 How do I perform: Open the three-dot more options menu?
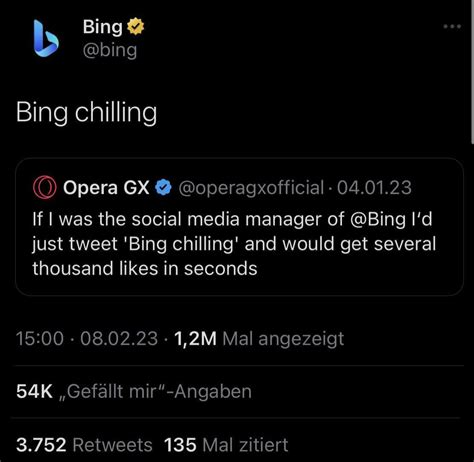[x=452, y=26]
